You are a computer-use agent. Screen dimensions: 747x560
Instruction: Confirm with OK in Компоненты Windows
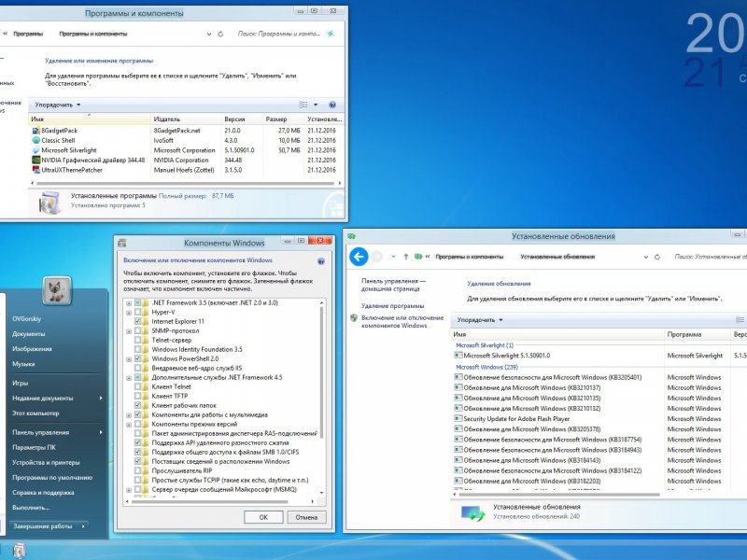(x=263, y=517)
